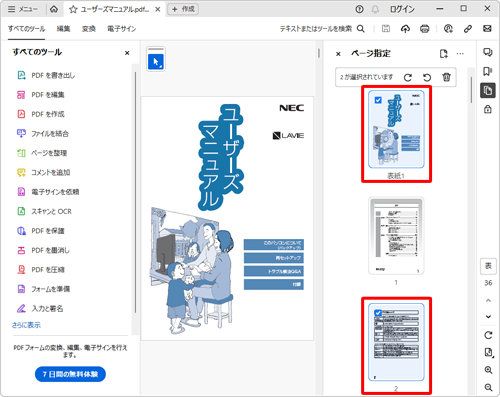Switch to すべてのツール tab
This screenshot has width=500, height=397.
26,29
